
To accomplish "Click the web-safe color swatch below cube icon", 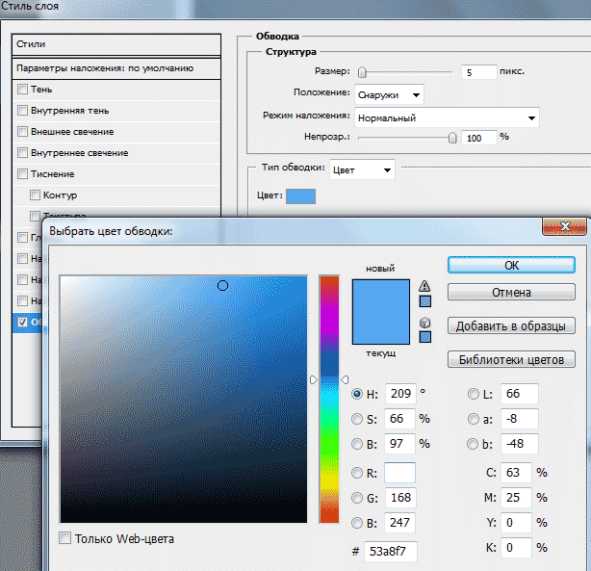I will click(x=425, y=337).
